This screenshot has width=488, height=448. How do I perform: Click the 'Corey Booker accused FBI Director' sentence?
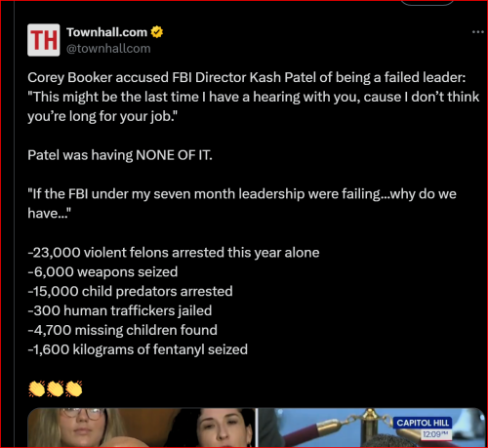coord(247,77)
